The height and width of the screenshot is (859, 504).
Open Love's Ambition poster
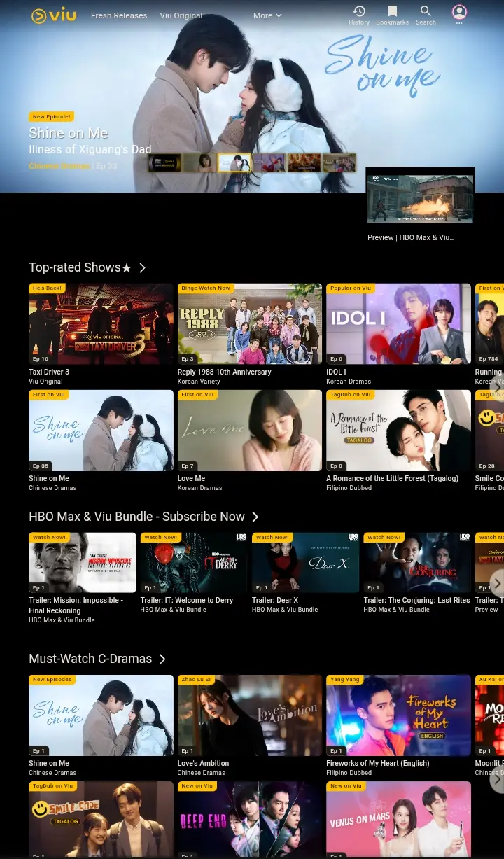pyautogui.click(x=250, y=715)
